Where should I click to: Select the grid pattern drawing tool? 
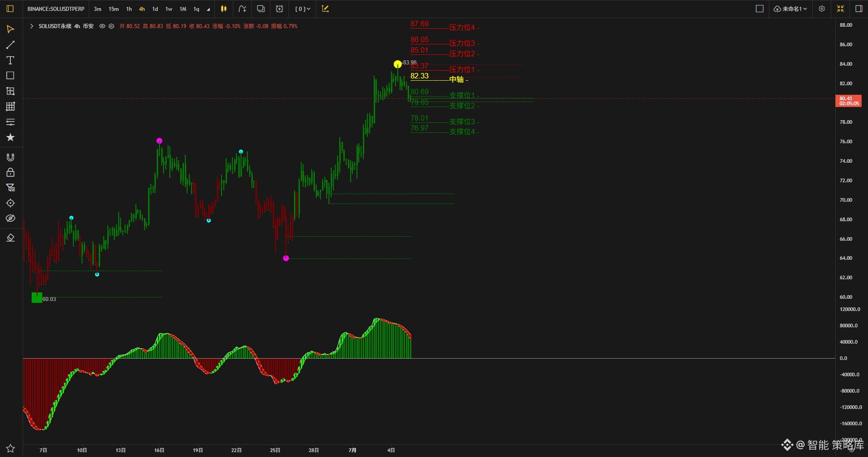pos(10,107)
